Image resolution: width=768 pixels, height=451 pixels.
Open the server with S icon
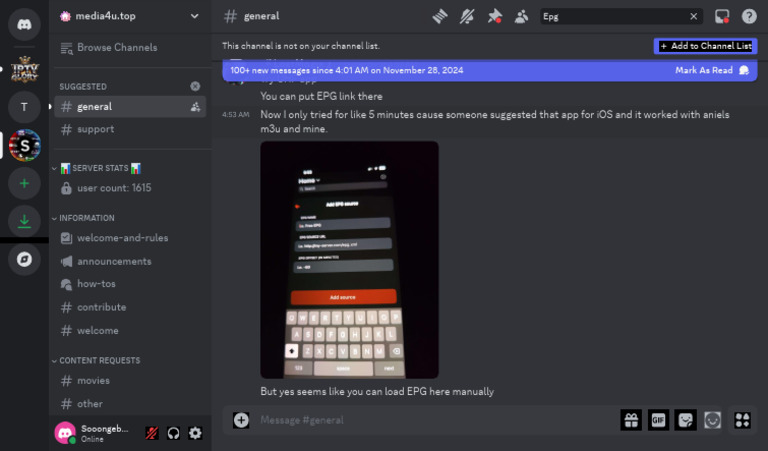tap(24, 145)
